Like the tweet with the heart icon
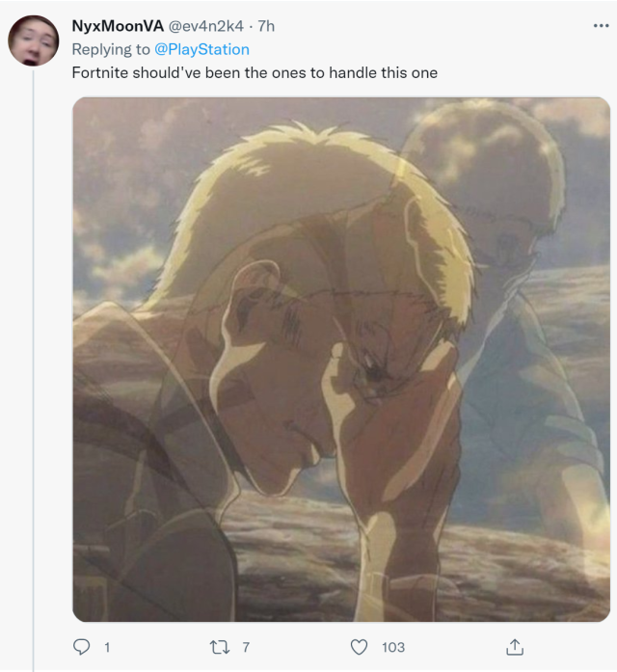617x672 pixels. pos(360,647)
